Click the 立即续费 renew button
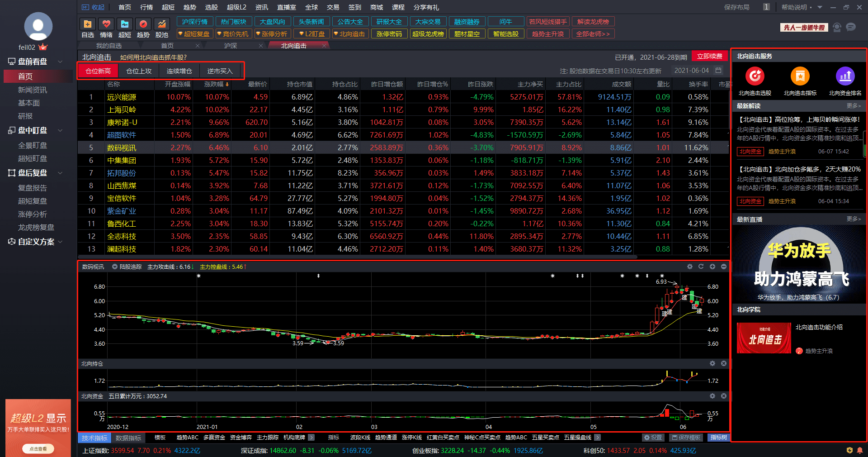 pos(709,56)
